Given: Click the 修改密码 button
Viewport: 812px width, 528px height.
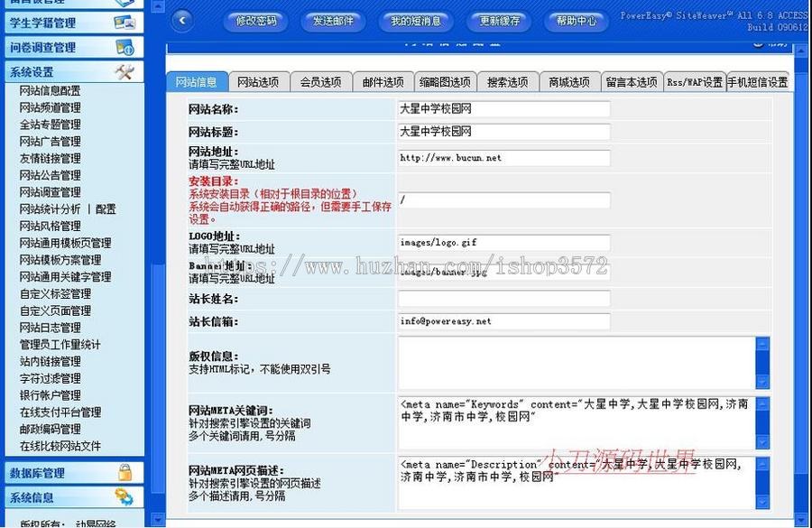Looking at the screenshot, I should [256, 22].
